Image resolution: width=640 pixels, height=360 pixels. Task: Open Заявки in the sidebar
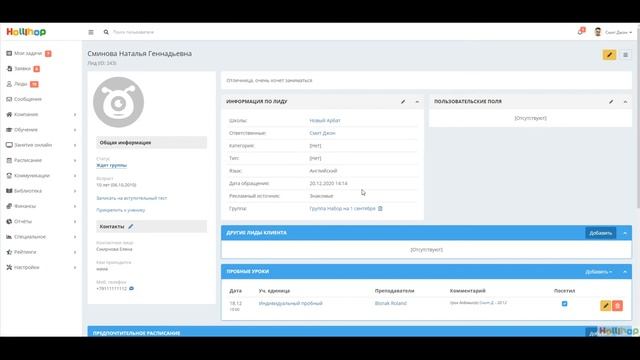(22, 69)
